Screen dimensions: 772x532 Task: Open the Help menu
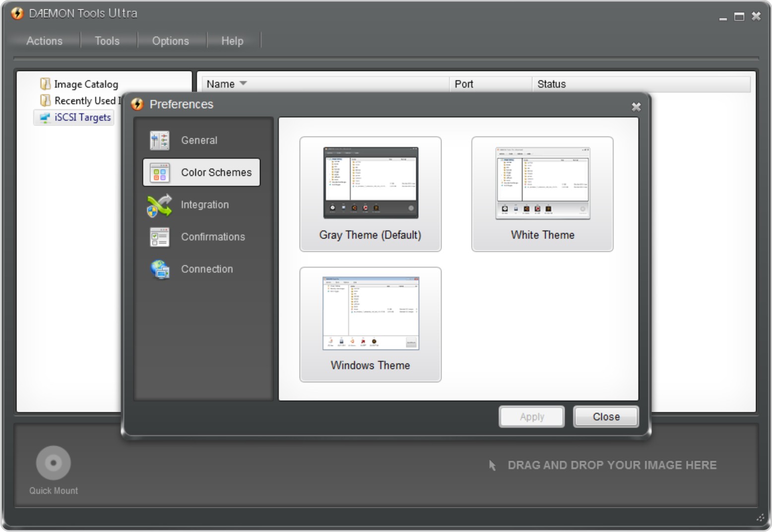coord(232,41)
